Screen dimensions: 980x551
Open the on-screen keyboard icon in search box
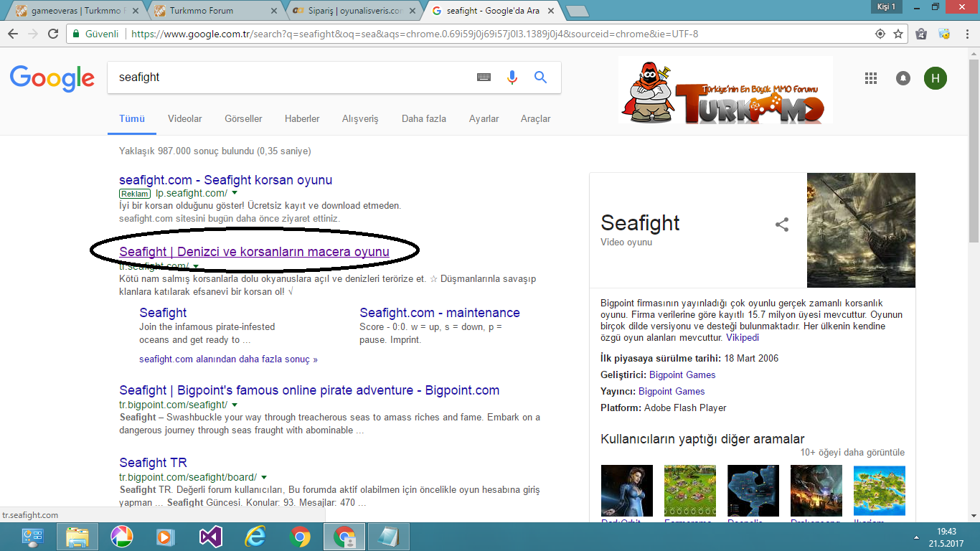click(484, 77)
